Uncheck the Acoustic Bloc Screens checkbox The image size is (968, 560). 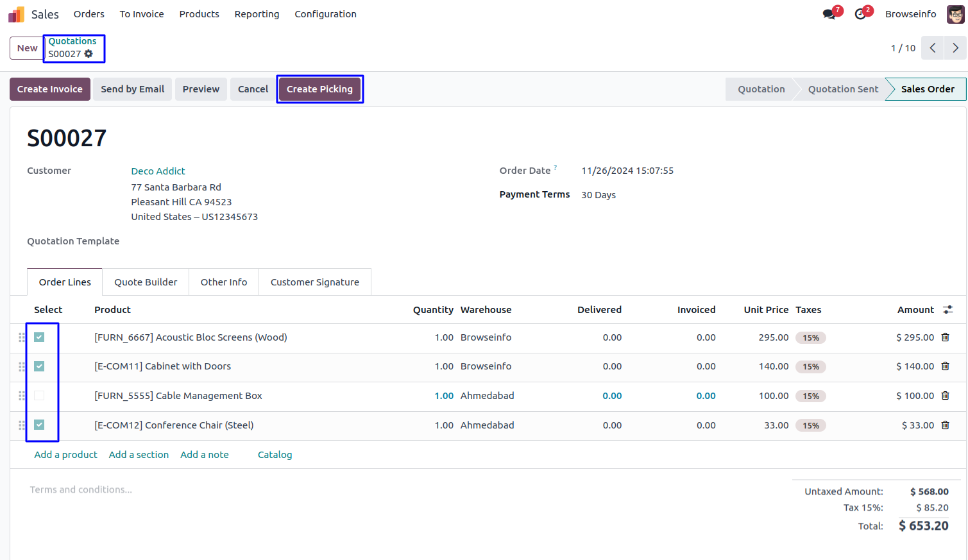point(40,337)
